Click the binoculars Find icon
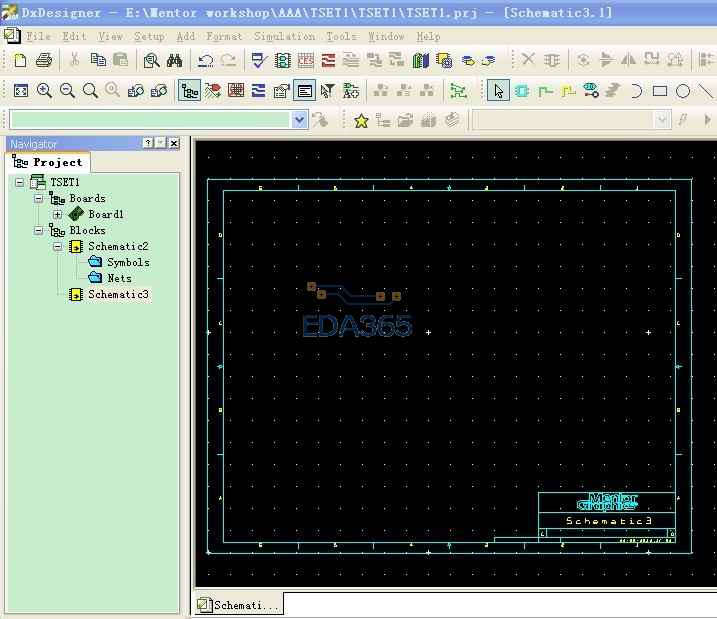The height and width of the screenshot is (619, 717). click(x=173, y=61)
